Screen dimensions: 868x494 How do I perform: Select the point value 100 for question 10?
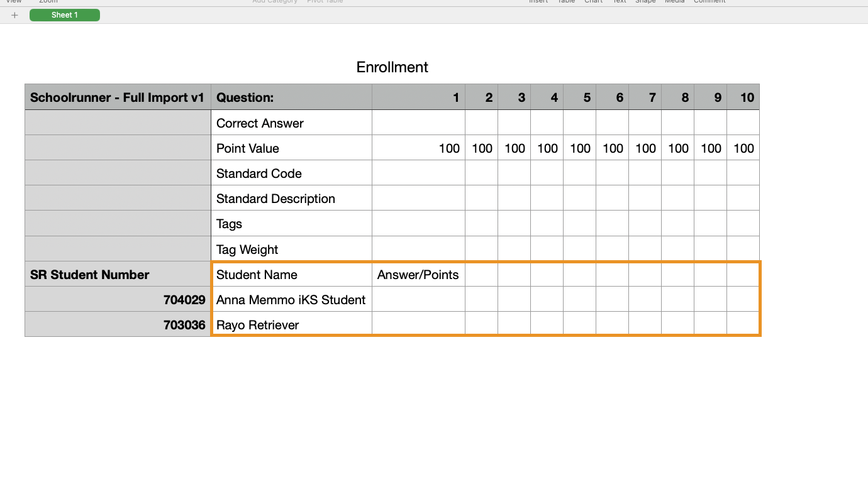(x=743, y=148)
